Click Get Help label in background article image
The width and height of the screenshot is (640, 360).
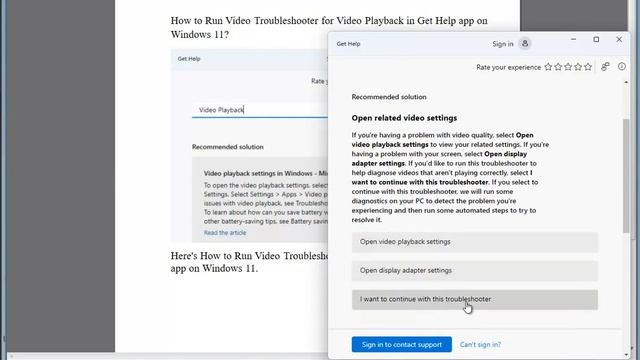coord(189,59)
